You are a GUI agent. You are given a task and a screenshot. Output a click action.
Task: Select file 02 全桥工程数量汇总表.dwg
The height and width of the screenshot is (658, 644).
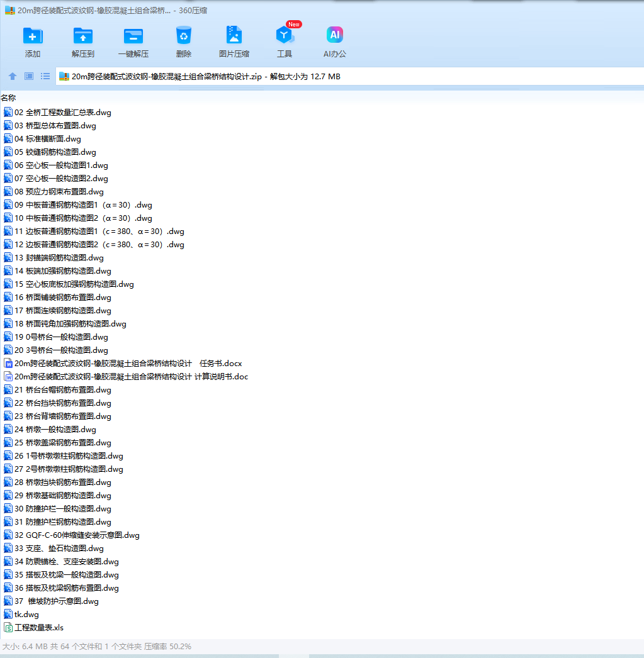click(x=57, y=113)
